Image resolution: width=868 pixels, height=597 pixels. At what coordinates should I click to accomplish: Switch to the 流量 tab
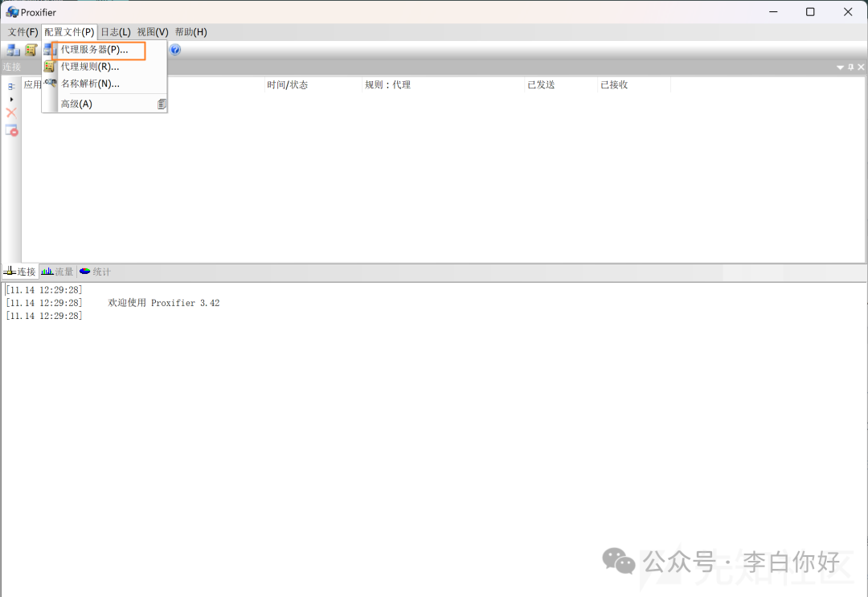pyautogui.click(x=58, y=272)
